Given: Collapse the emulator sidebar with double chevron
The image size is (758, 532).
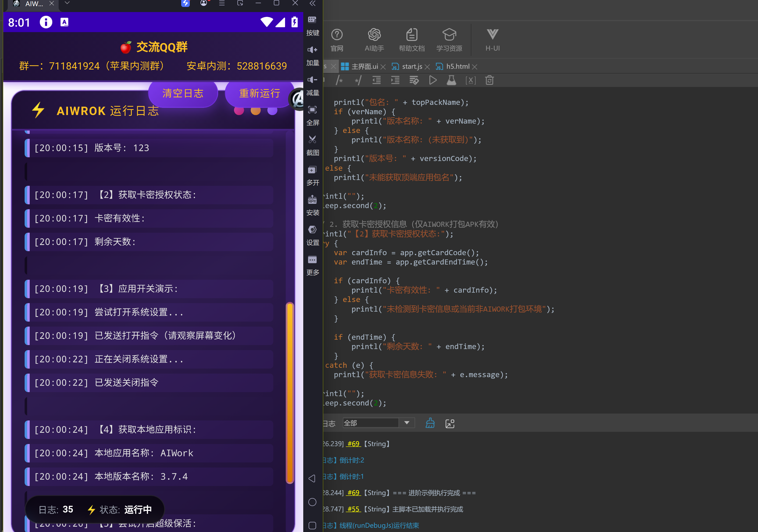Looking at the screenshot, I should pos(313,3).
